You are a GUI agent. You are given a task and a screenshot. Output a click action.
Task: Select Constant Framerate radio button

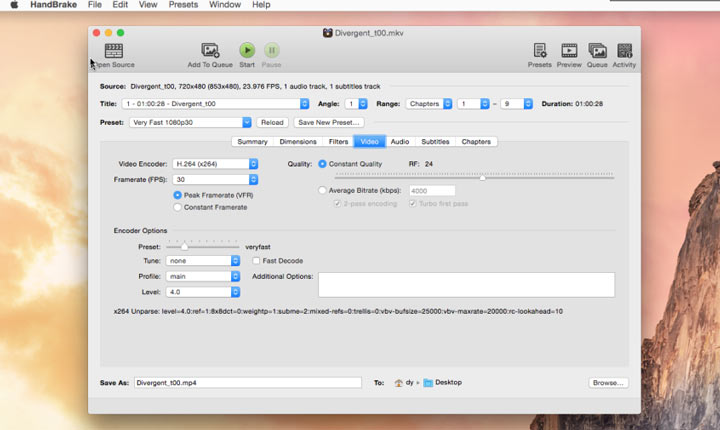click(x=177, y=208)
